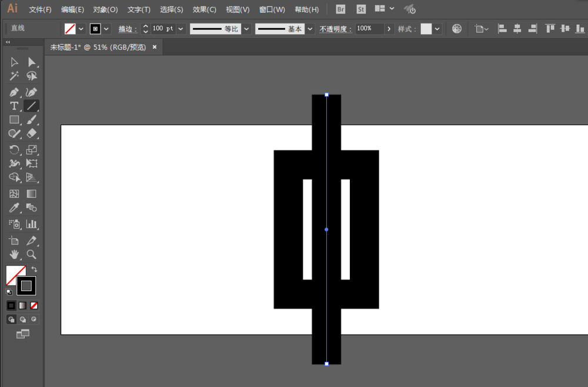Open Adobe Stock with St button
Image resolution: width=588 pixels, height=387 pixels.
pos(361,9)
